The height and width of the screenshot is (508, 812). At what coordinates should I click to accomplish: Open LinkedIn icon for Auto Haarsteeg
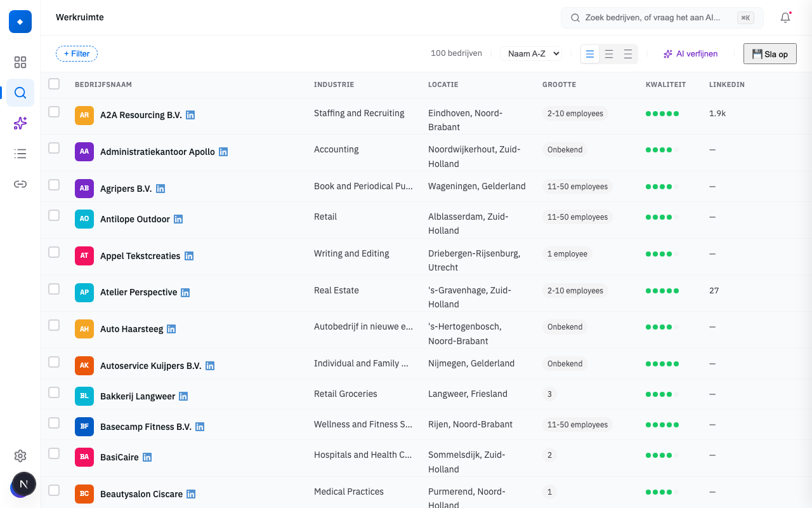point(171,329)
